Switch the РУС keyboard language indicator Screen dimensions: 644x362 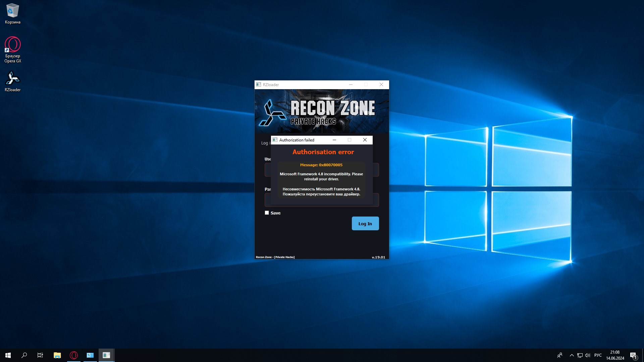[x=598, y=355]
